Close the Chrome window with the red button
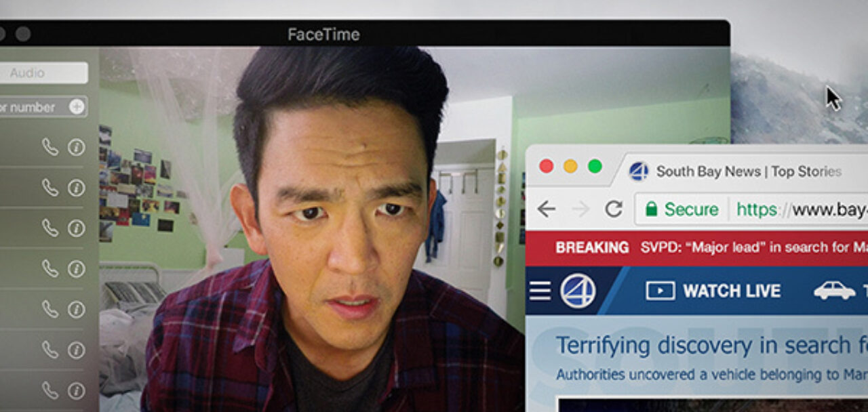868x412 pixels. (x=546, y=166)
